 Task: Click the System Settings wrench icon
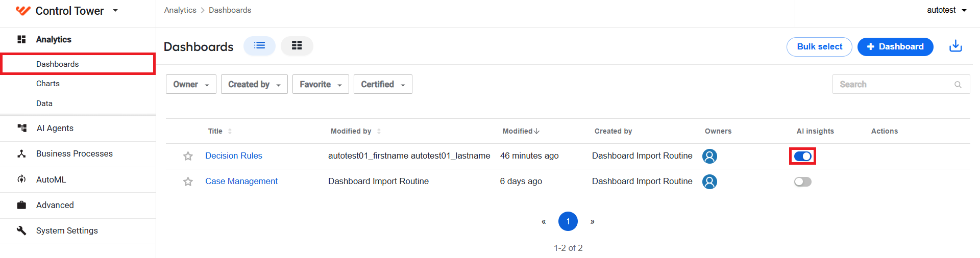[x=21, y=230]
